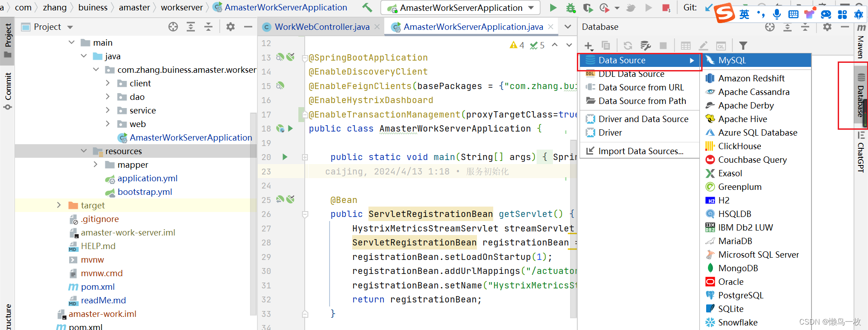Open the ChatGPT side panel
Image resolution: width=868 pixels, height=330 pixels.
point(861,152)
